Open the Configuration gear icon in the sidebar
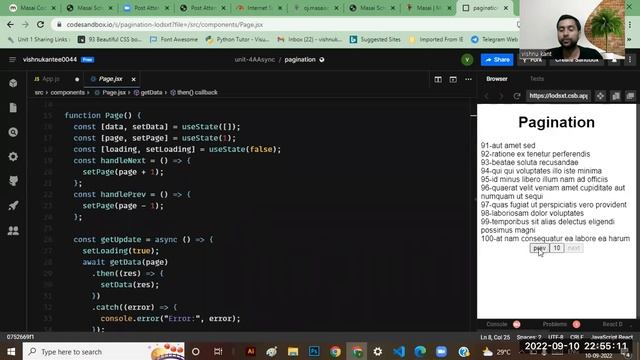 pos(13,157)
